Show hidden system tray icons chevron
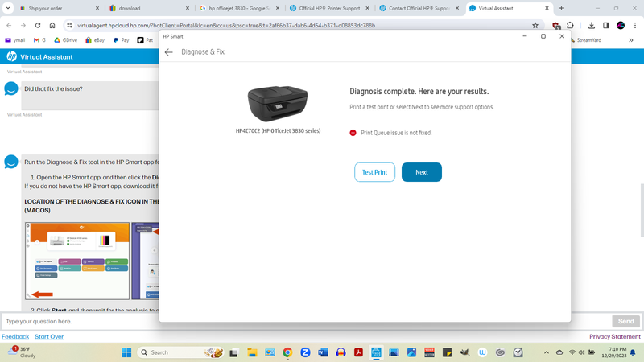This screenshot has height=362, width=644. click(x=547, y=352)
